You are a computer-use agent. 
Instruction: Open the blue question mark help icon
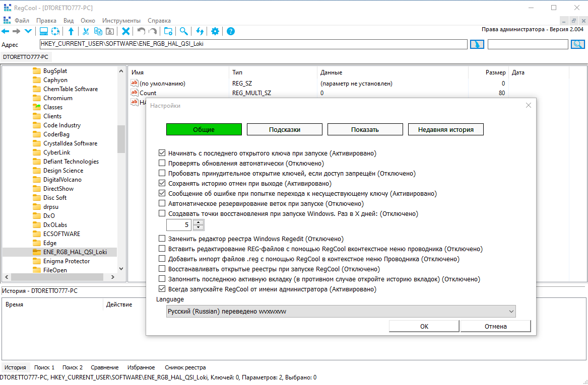(x=231, y=32)
